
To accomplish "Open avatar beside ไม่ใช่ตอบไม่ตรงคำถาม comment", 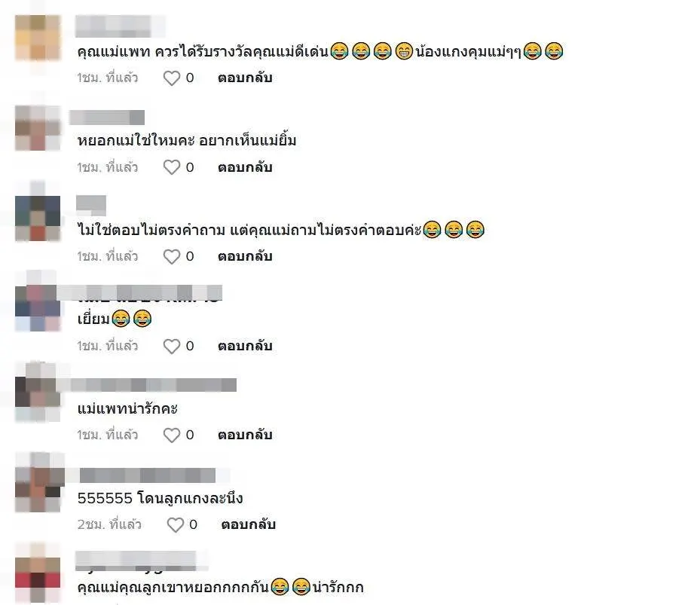I will point(38,218).
